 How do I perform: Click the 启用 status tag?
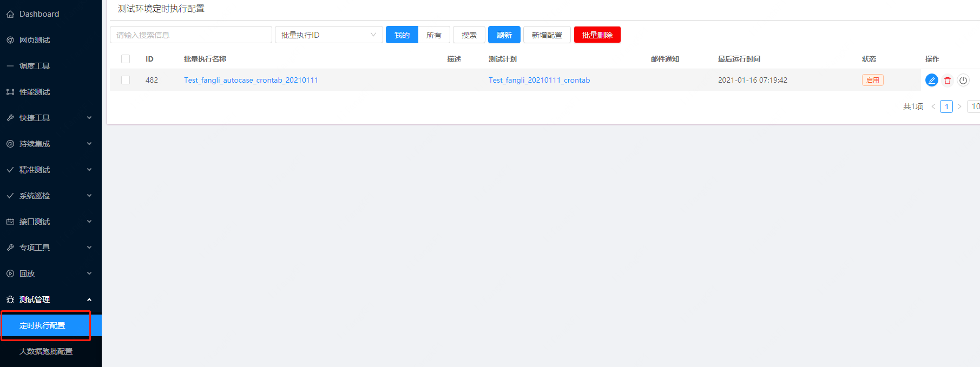pyautogui.click(x=873, y=80)
